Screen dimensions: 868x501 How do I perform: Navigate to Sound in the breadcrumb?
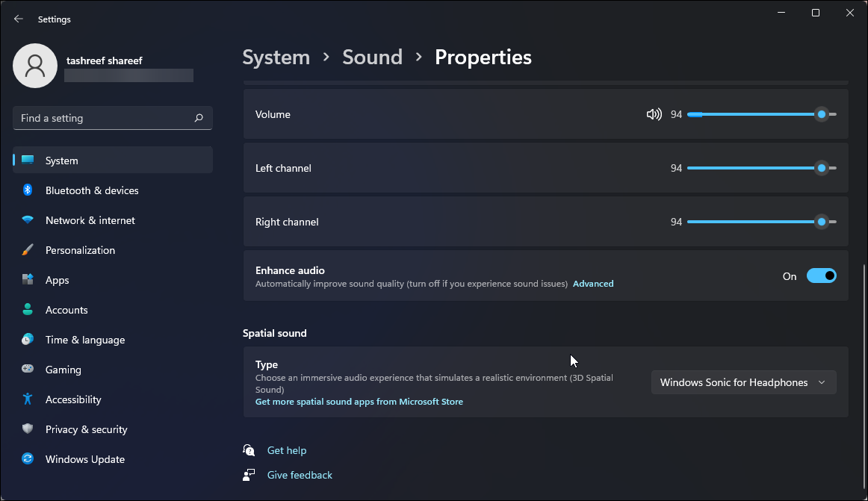pyautogui.click(x=372, y=57)
